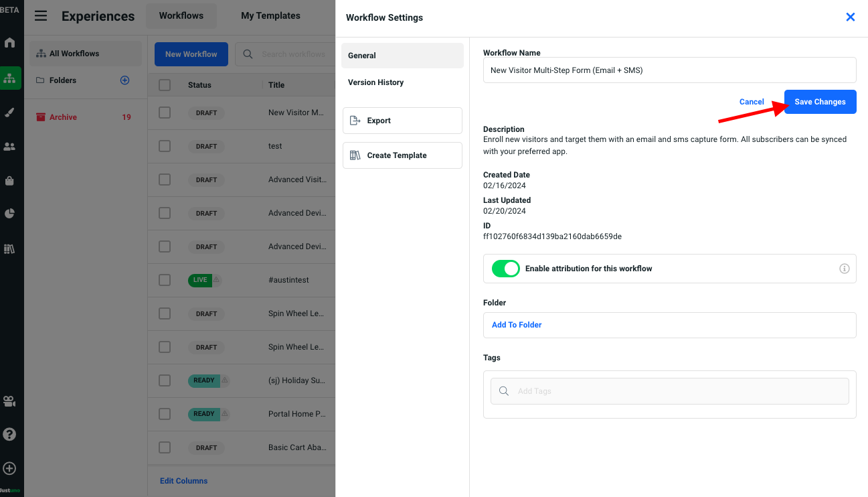Open the Version History section
Image resolution: width=868 pixels, height=497 pixels.
375,82
